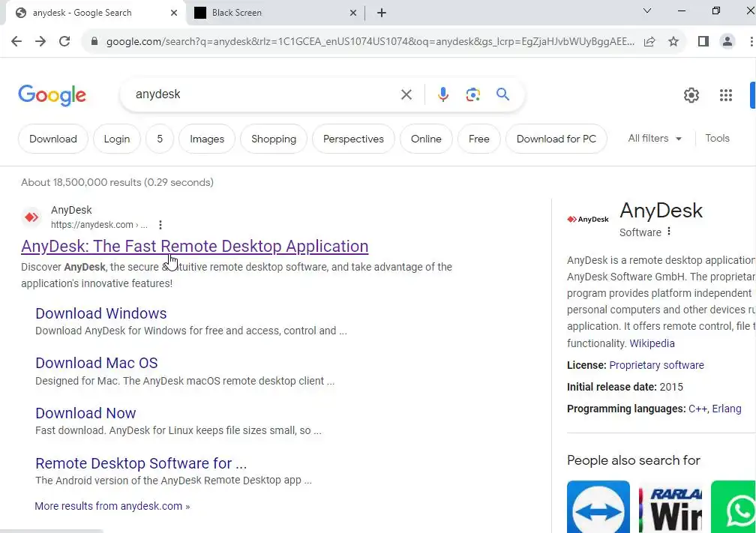This screenshot has height=533, width=756.
Task: Click the People also search for heading
Action: 633,460
